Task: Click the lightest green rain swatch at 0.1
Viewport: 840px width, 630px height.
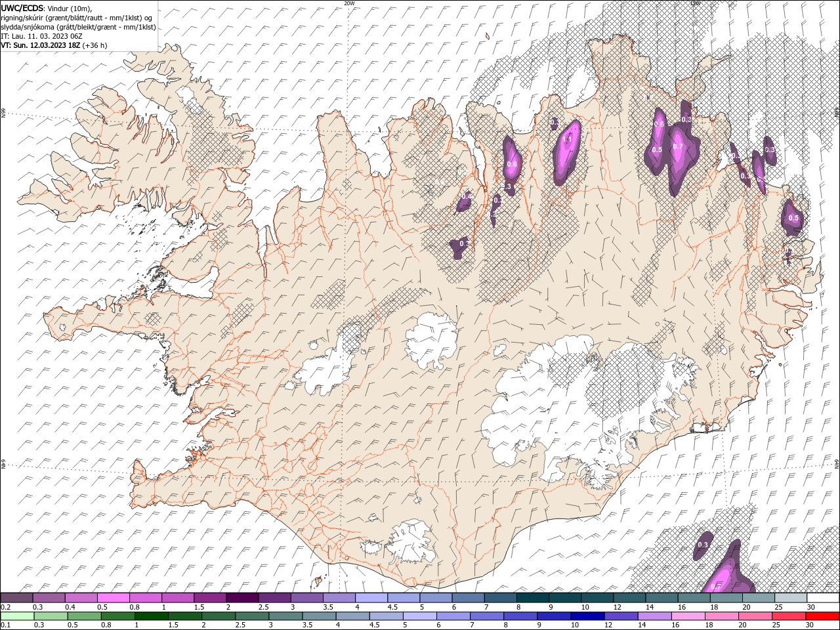Action: click(x=17, y=616)
